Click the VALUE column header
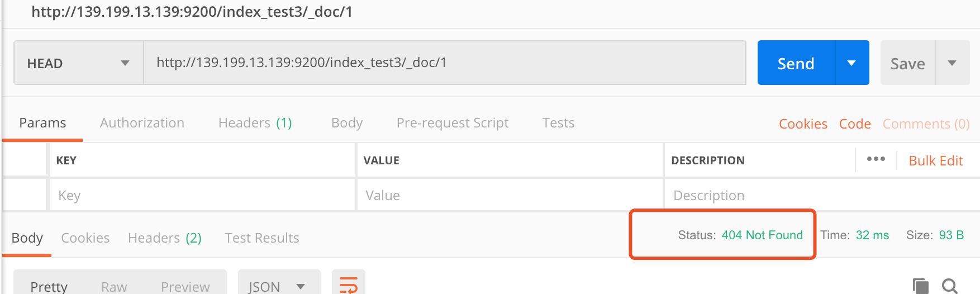 tap(381, 160)
